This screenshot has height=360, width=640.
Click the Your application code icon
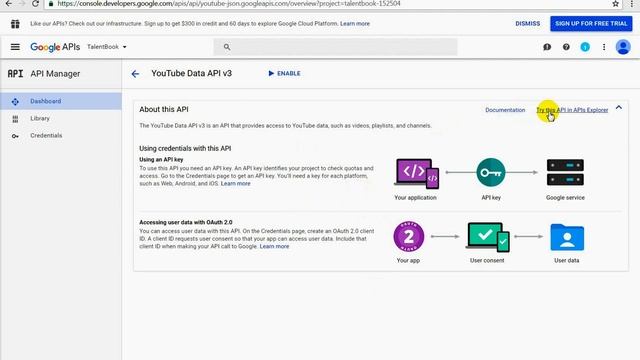pyautogui.click(x=416, y=173)
